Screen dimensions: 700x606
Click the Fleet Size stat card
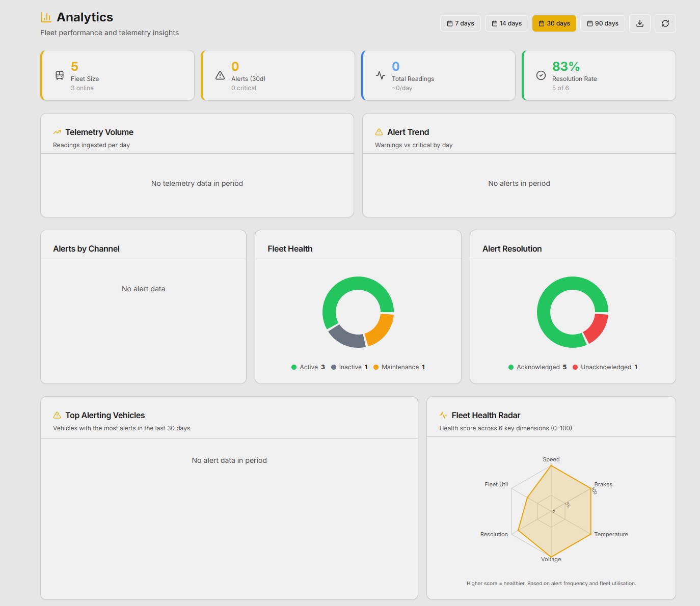tap(118, 75)
